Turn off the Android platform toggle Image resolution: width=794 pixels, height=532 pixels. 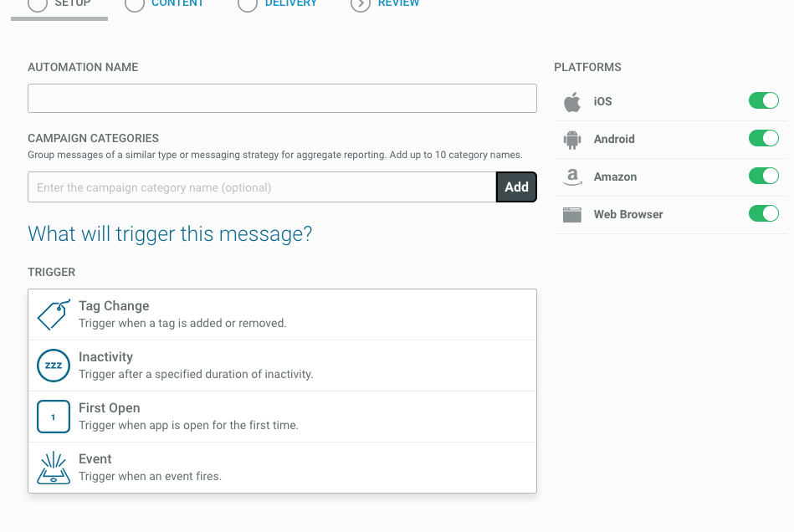[763, 139]
